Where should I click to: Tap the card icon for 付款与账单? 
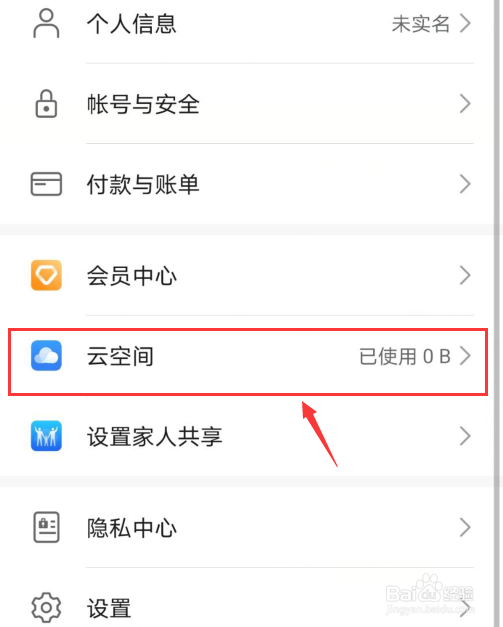[x=46, y=184]
